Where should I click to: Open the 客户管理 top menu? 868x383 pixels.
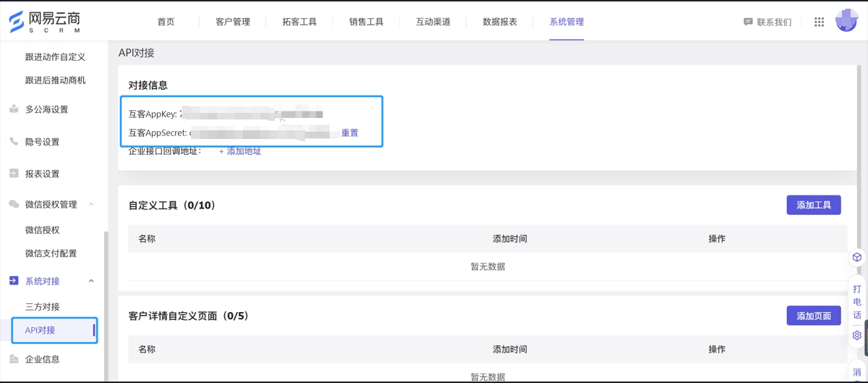(x=233, y=22)
